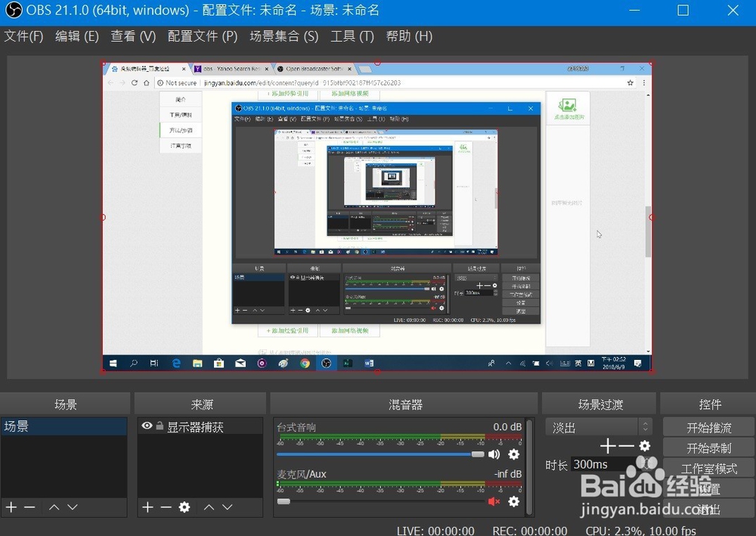Open transition properties gear icon
This screenshot has height=536, width=756.
[x=645, y=446]
